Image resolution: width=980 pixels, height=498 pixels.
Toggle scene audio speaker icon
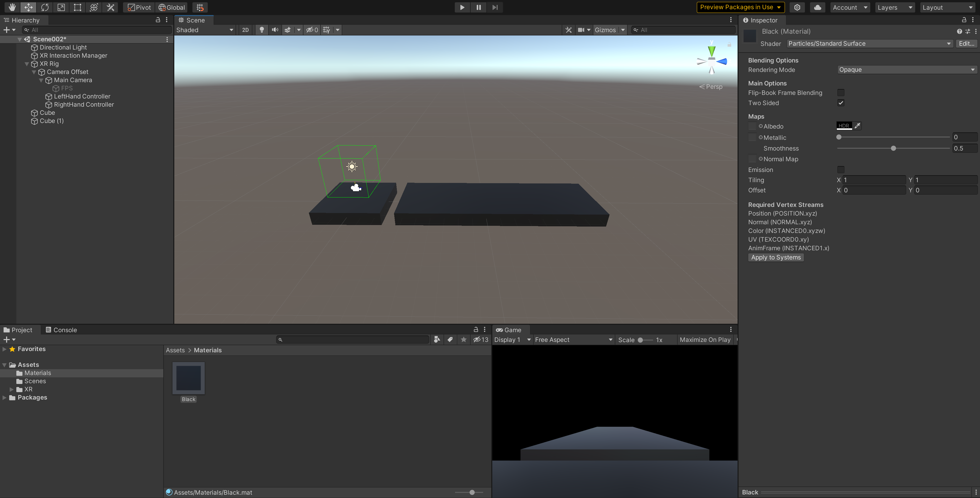(x=275, y=30)
